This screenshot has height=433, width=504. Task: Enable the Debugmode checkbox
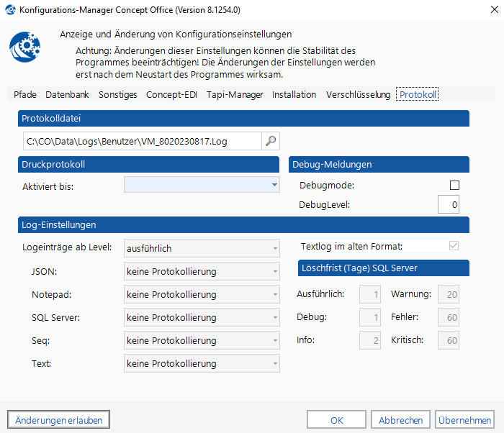[x=454, y=185]
